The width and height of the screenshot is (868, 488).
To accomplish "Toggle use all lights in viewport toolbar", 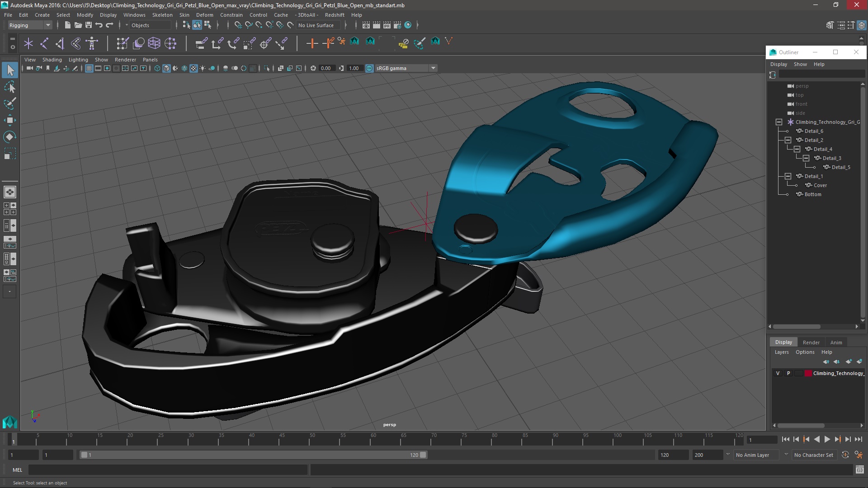I will point(203,68).
